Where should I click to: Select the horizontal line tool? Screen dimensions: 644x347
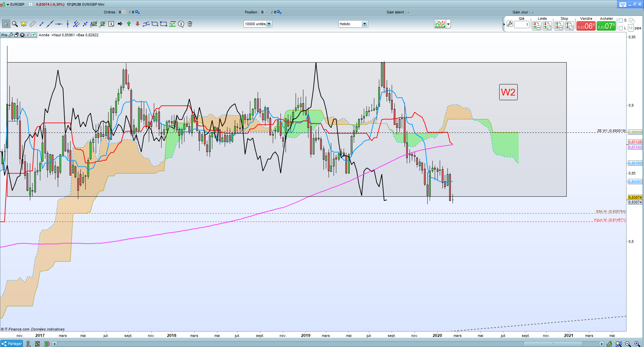(x=59, y=24)
